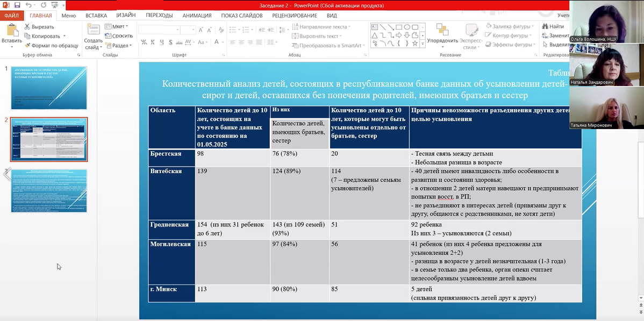The image size is (644, 321).
Task: Open the change case Aa dropdown
Action: (203, 42)
